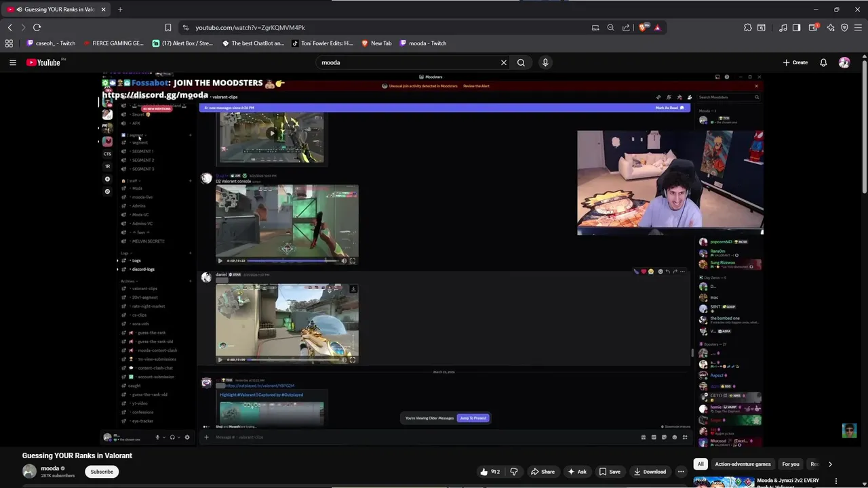The height and width of the screenshot is (488, 868).
Task: Open a new browser tab
Action: [120, 9]
